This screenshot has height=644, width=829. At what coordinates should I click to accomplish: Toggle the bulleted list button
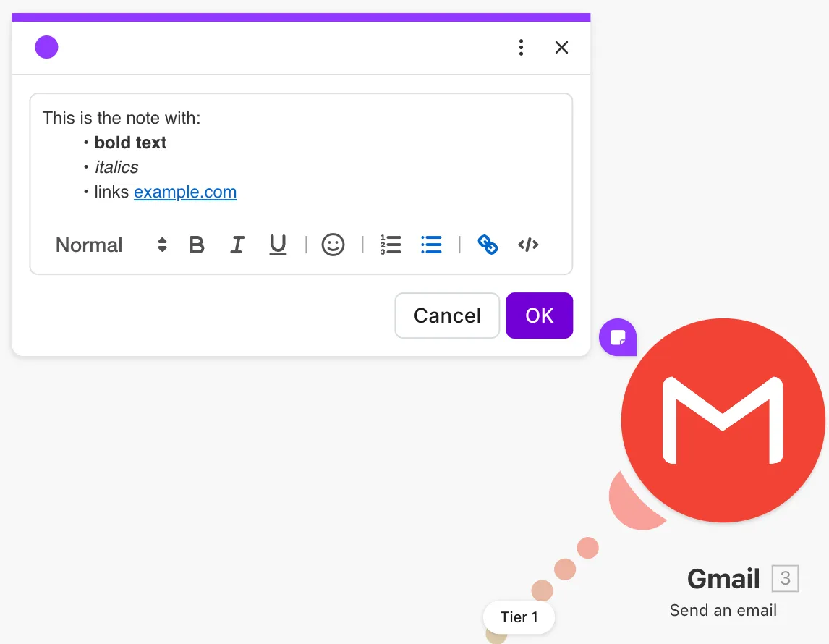431,245
